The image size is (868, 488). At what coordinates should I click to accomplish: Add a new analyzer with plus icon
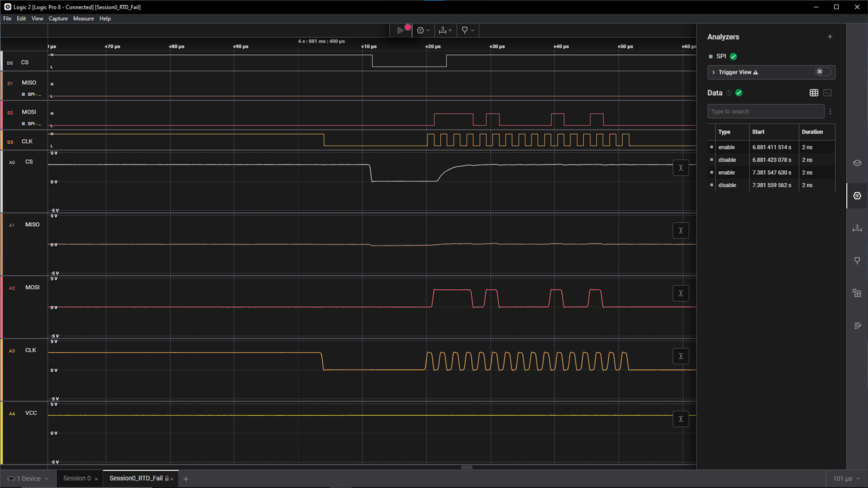(x=830, y=37)
